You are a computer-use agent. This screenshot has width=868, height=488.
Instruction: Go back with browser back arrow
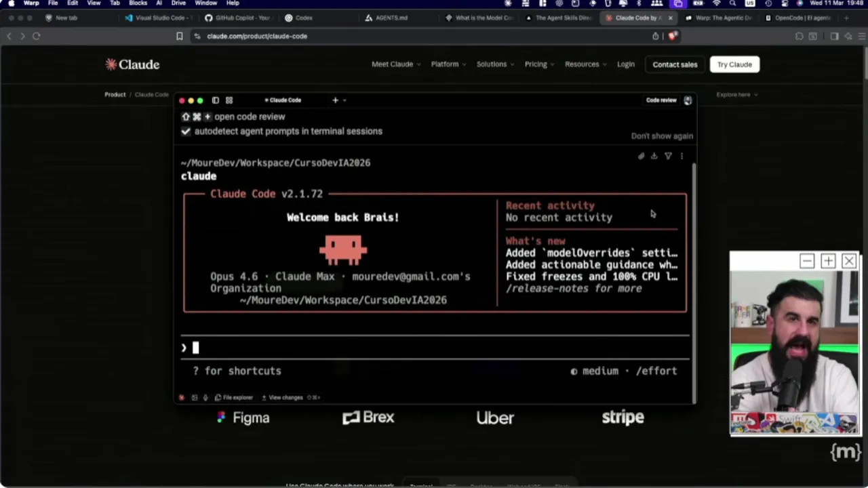tap(9, 36)
